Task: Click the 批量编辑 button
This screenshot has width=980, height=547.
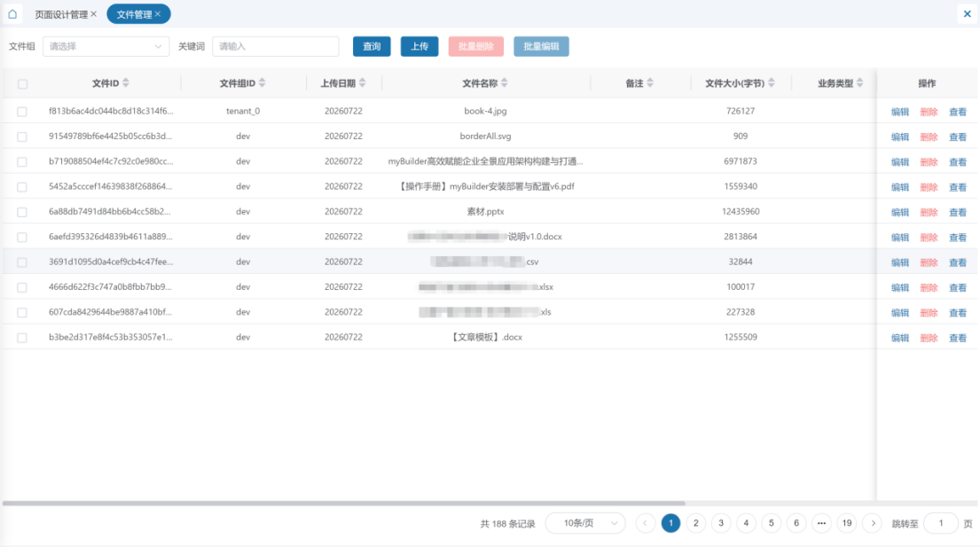Action: click(x=541, y=46)
